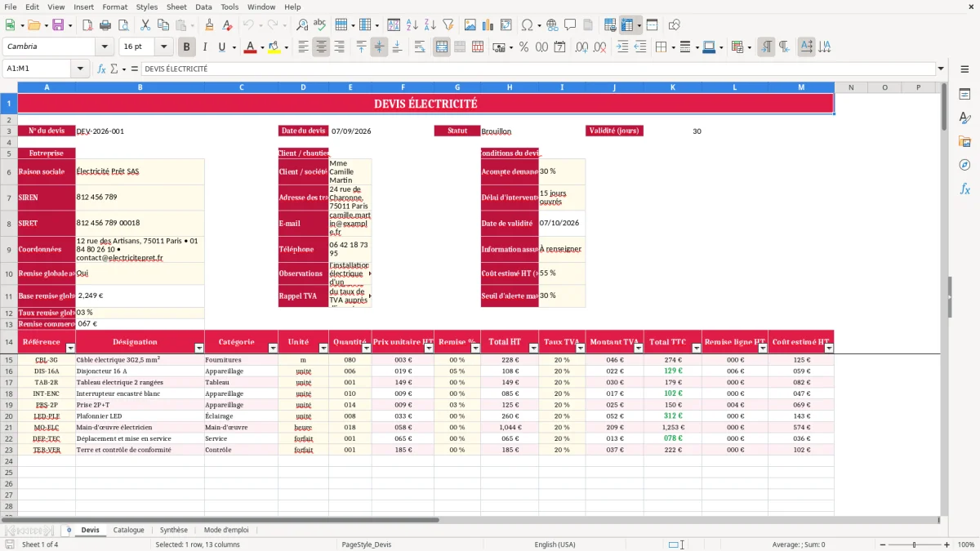The image size is (980, 551).
Task: Toggle Italic formatting
Action: (x=204, y=47)
